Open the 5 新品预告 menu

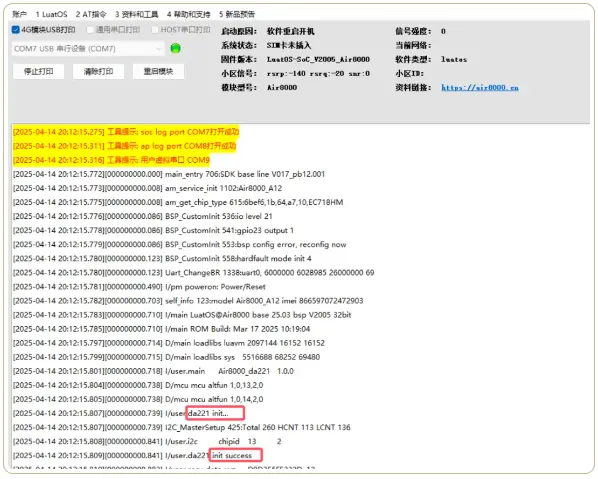point(237,14)
